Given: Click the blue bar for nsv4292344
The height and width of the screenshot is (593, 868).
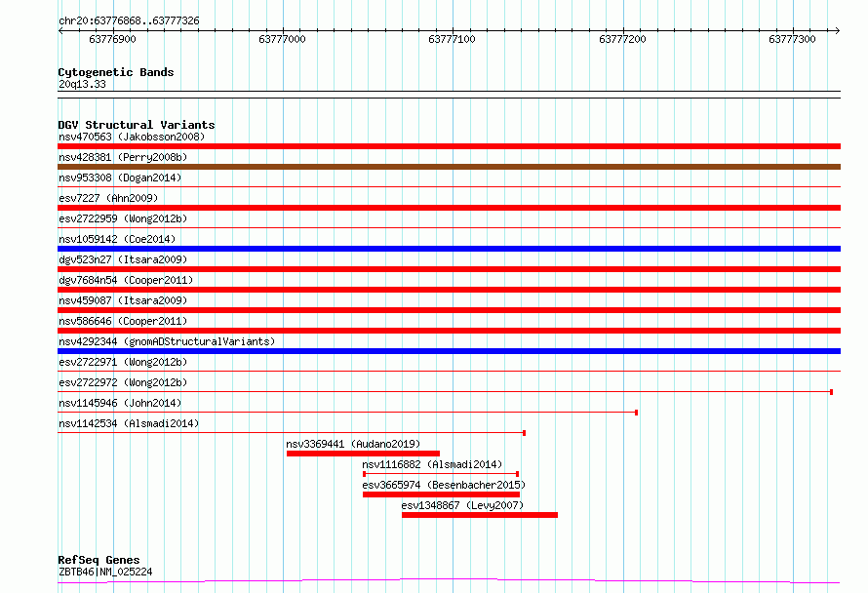Looking at the screenshot, I should pyautogui.click(x=449, y=351).
